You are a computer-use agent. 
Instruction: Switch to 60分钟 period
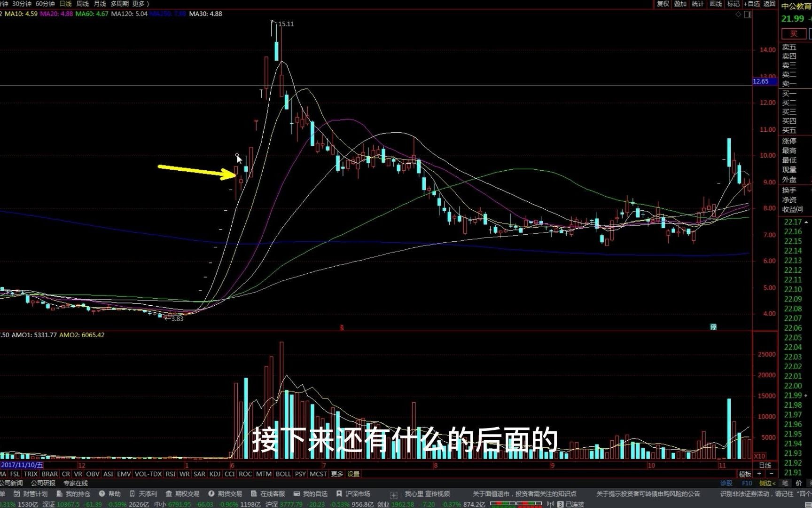[x=45, y=4]
